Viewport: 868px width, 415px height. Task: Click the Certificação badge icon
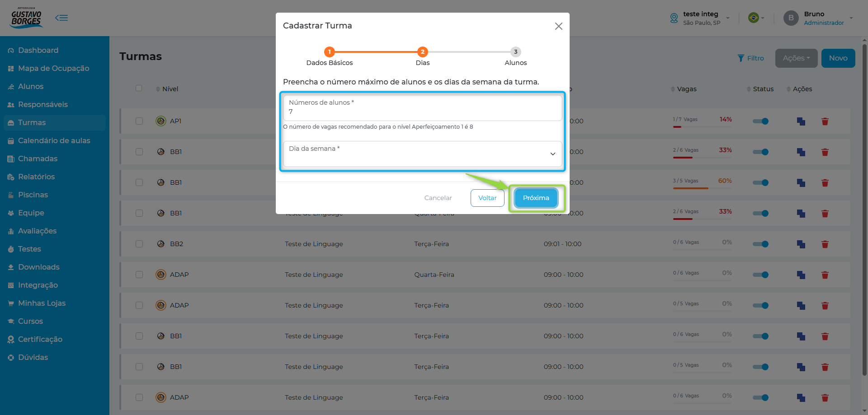coord(11,340)
